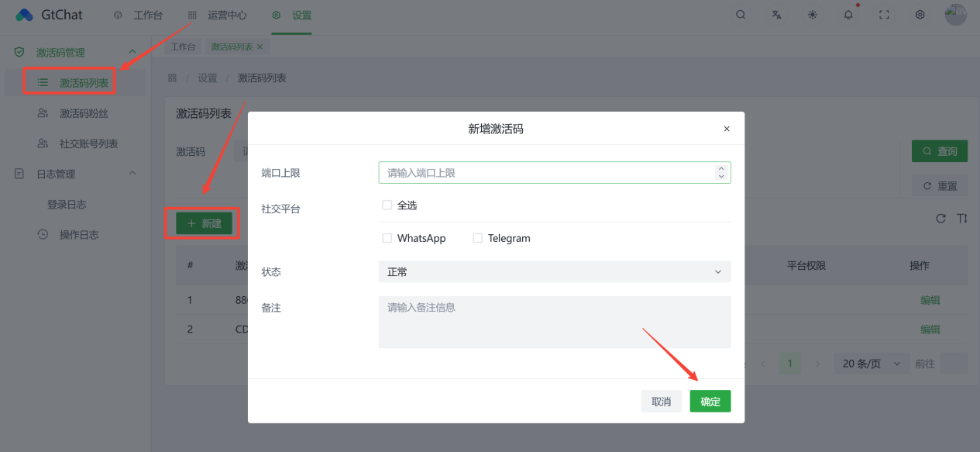Click the green 确定 button
The height and width of the screenshot is (452, 980).
[x=710, y=401]
